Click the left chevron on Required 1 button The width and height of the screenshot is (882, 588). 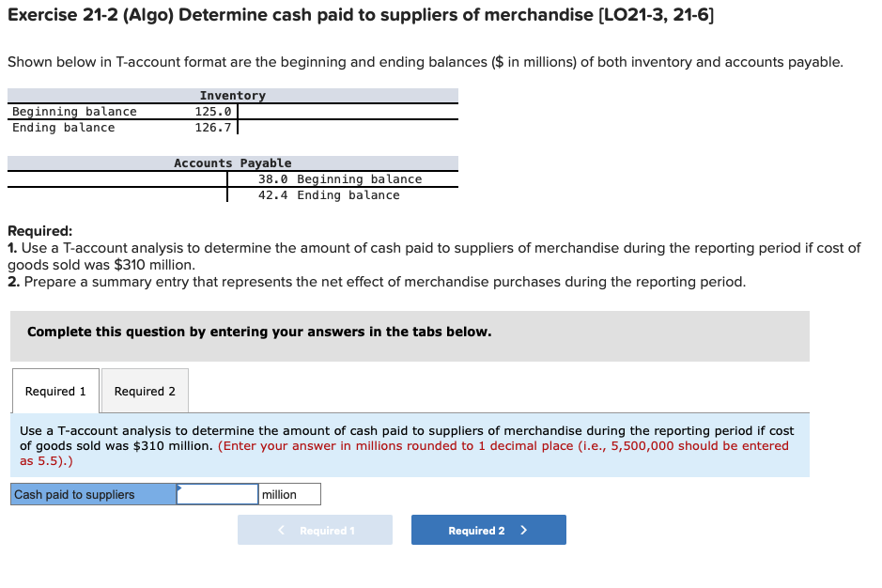click(x=280, y=530)
